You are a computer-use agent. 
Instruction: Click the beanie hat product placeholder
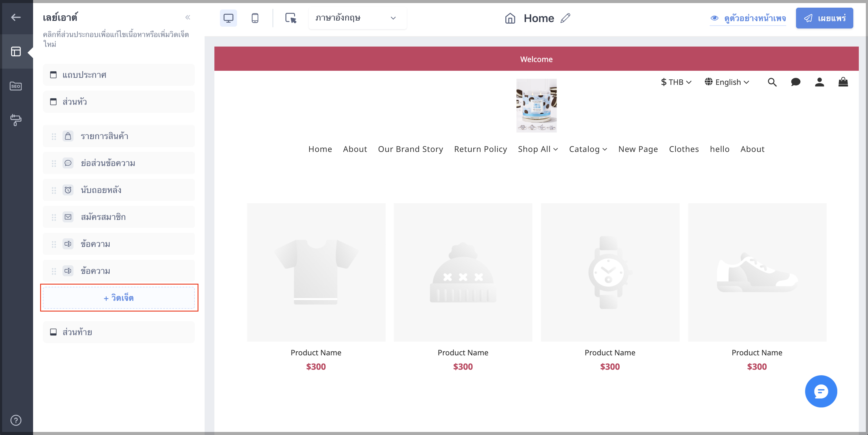click(463, 272)
